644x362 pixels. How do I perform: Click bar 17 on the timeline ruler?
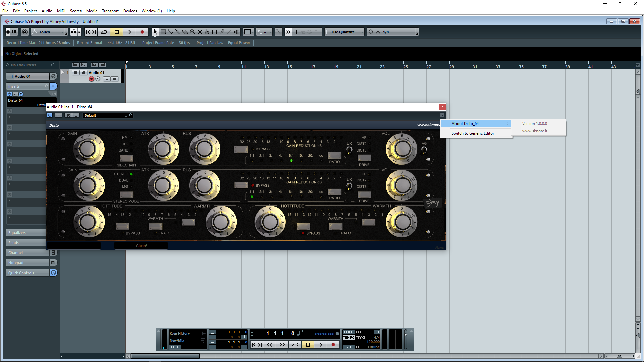312,66
